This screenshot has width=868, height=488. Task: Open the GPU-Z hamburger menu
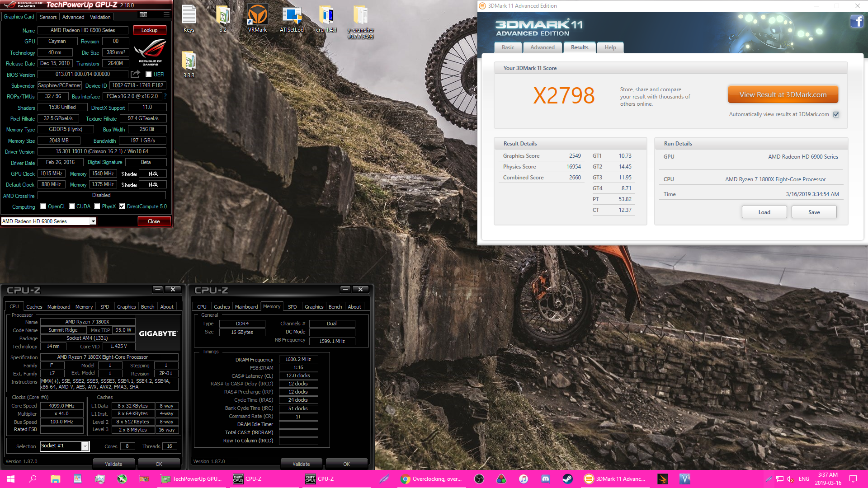point(166,15)
